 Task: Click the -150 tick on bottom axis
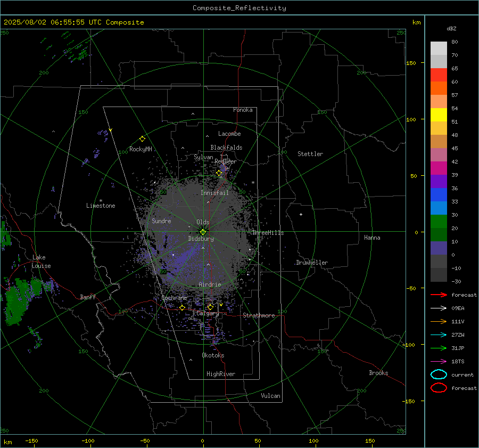(31, 441)
